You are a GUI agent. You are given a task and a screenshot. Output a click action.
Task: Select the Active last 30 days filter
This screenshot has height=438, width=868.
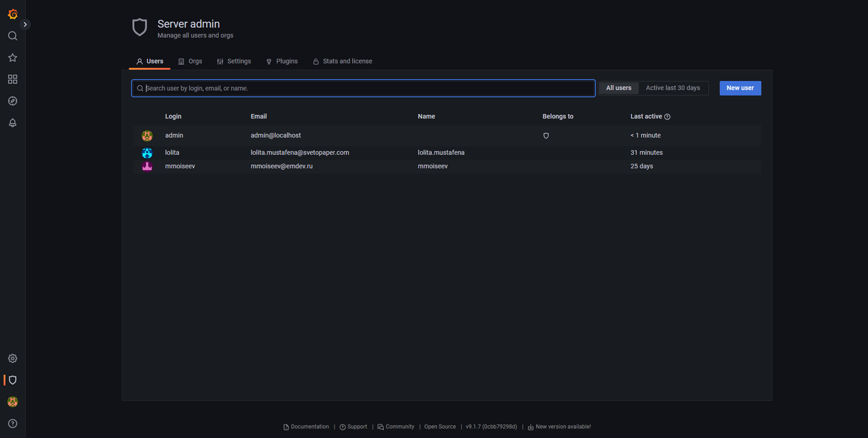point(672,88)
